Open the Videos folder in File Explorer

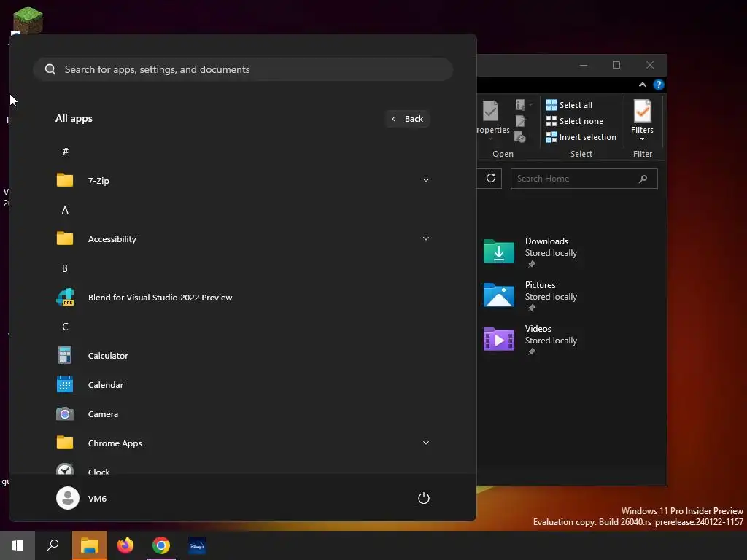531,339
